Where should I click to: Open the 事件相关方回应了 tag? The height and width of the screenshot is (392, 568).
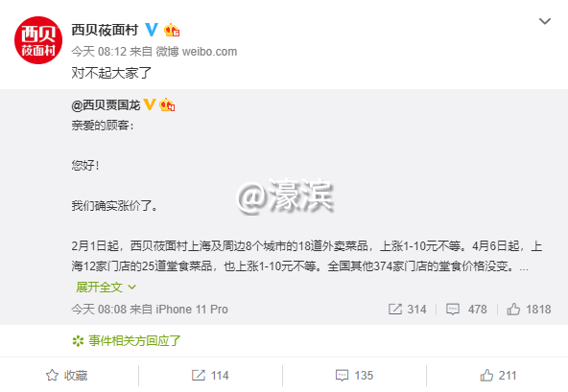tap(126, 340)
